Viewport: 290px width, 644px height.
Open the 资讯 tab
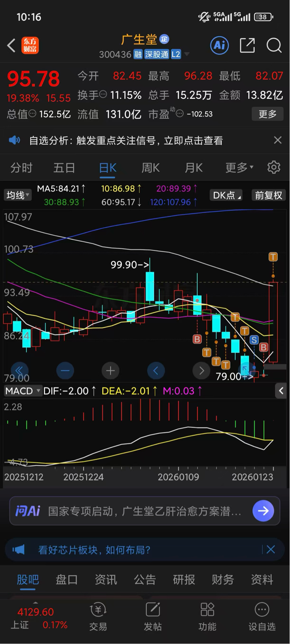[x=106, y=580]
